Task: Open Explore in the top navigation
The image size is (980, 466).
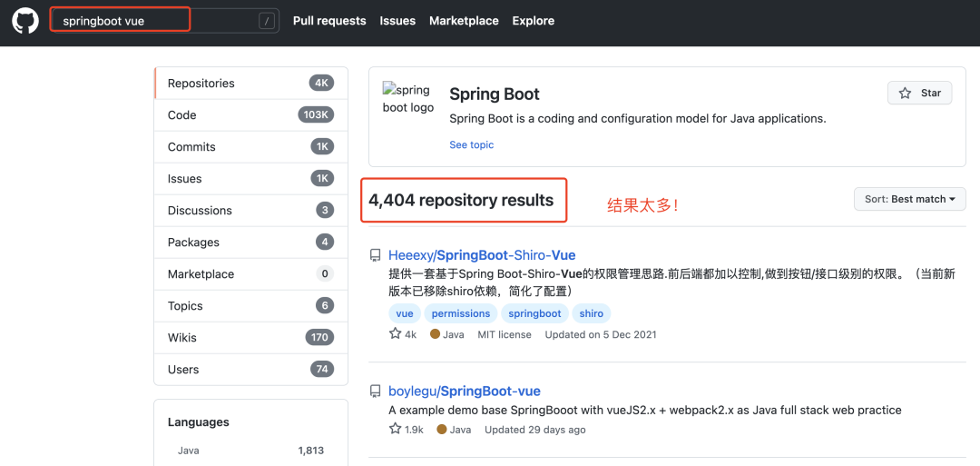Action: pyautogui.click(x=533, y=21)
